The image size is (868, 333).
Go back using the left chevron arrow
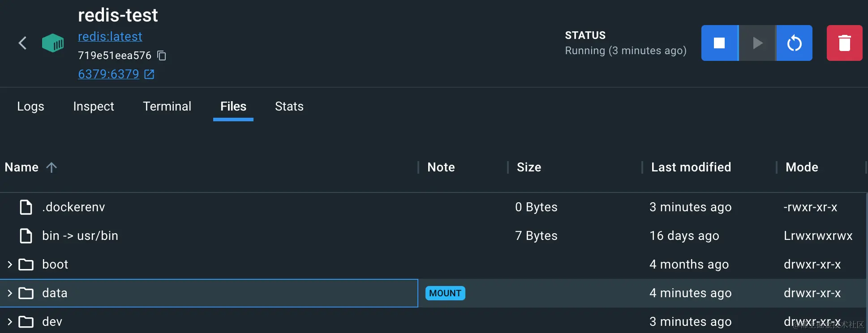click(x=22, y=43)
